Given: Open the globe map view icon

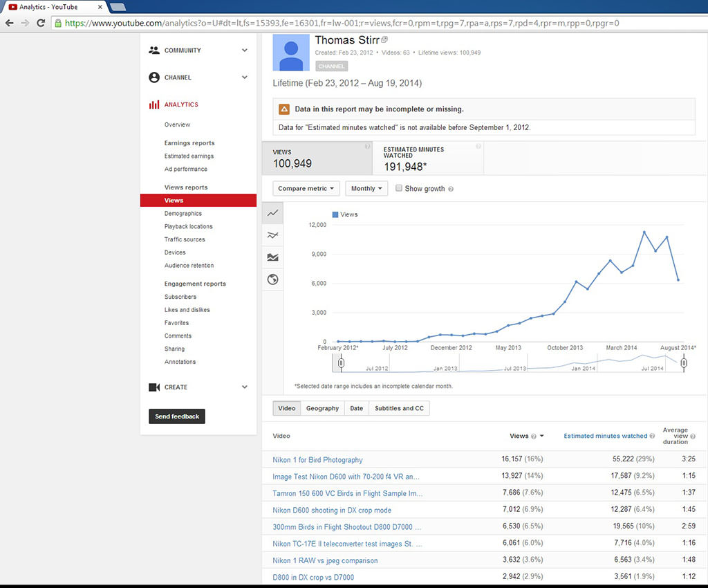Looking at the screenshot, I should click(x=273, y=279).
